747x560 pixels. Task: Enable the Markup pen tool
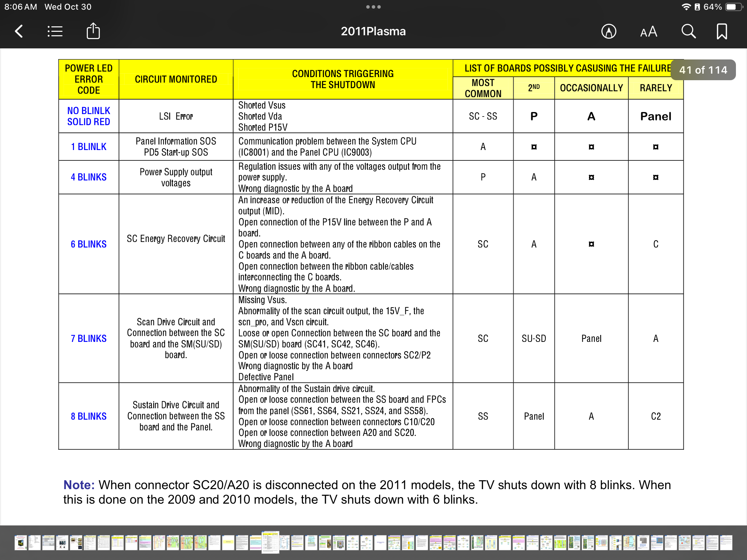(609, 31)
